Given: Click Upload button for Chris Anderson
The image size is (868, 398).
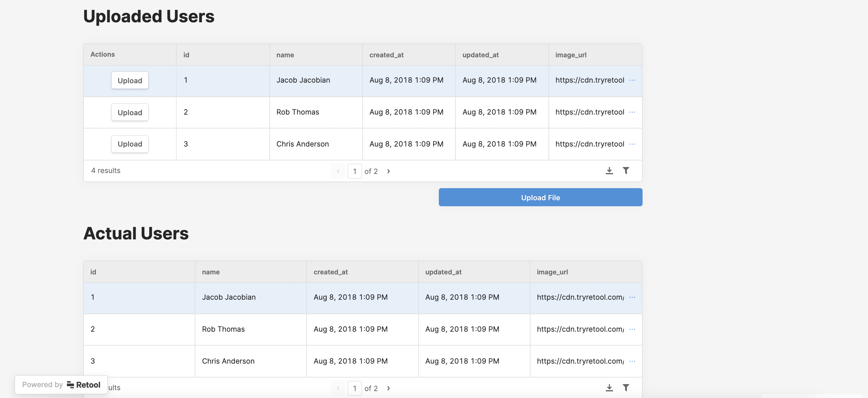Looking at the screenshot, I should pos(130,144).
